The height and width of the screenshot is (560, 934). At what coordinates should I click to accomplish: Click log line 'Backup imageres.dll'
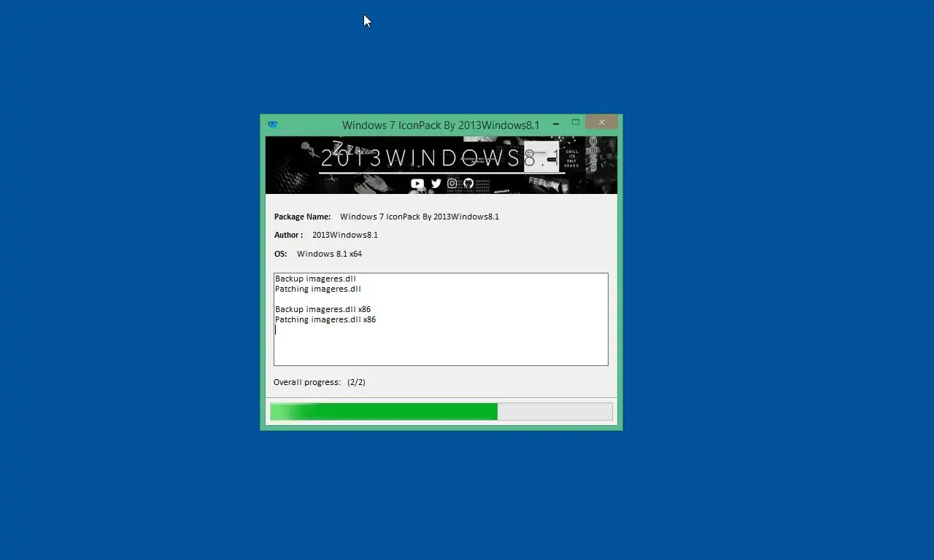tap(315, 279)
